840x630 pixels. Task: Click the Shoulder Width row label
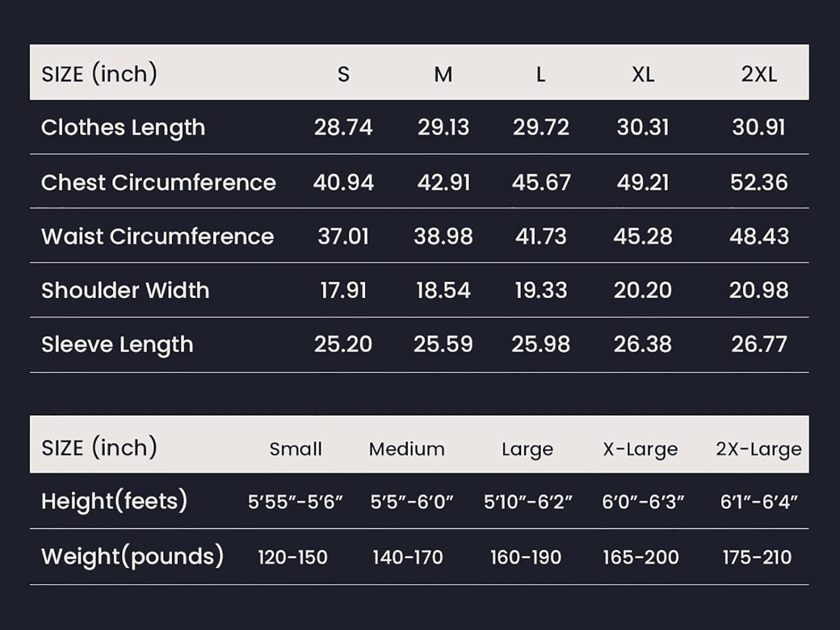126,291
